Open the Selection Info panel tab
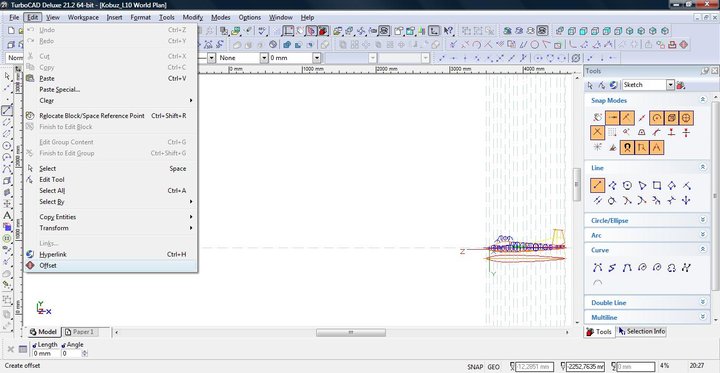Viewport: 720px width, 373px height. [642, 331]
